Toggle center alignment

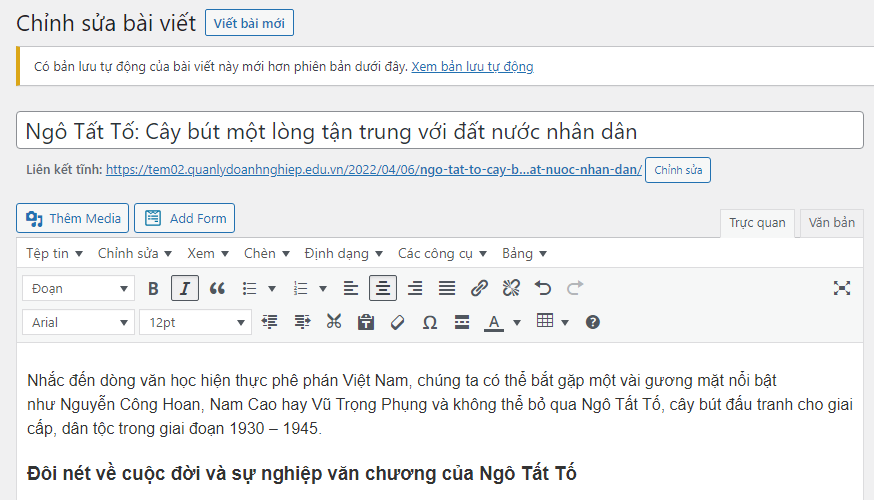(381, 288)
